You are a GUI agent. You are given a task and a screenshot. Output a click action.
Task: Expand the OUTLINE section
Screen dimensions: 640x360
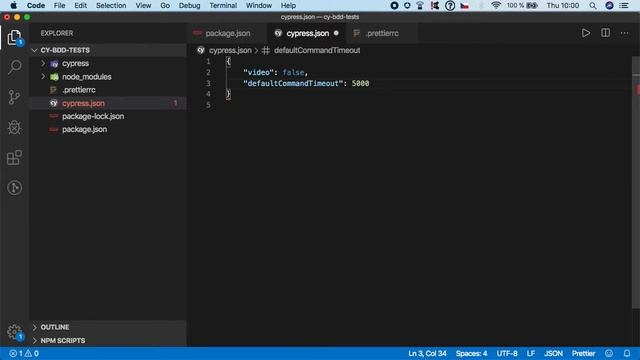click(x=35, y=327)
